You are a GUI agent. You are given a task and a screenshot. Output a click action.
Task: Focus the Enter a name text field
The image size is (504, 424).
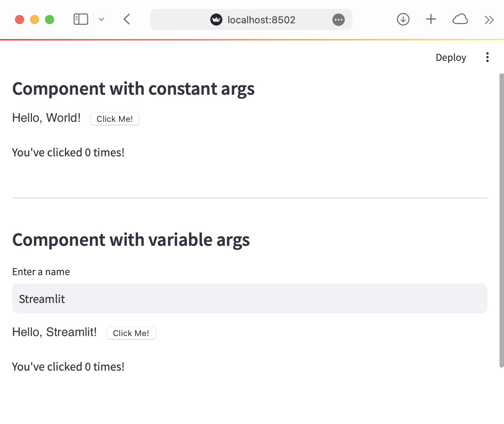click(250, 298)
